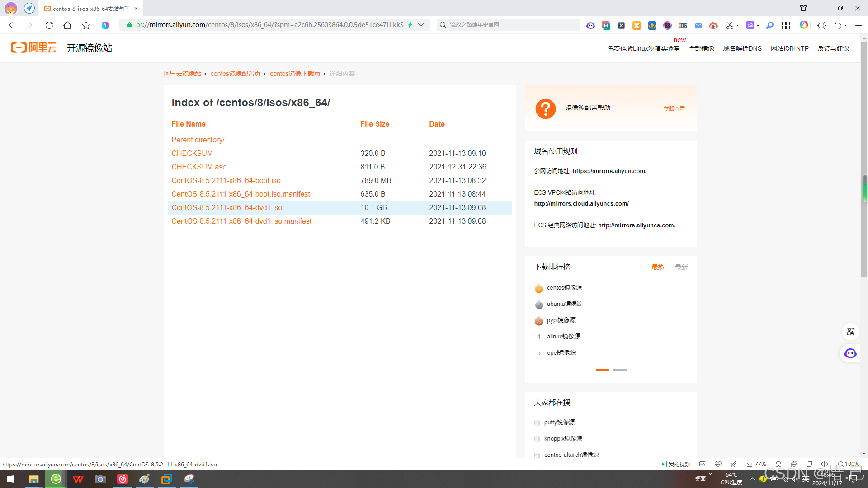Image resolution: width=868 pixels, height=488 pixels.
Task: Switch ranking to 最新 tab
Action: tap(681, 267)
